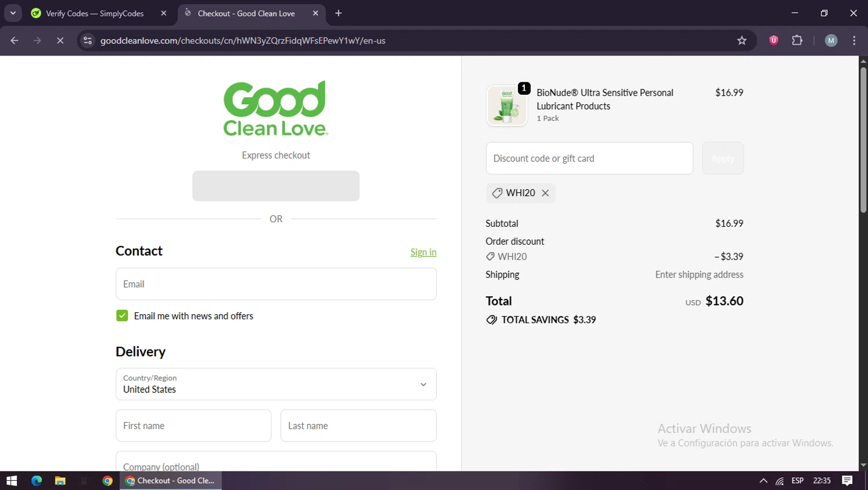Click the Apply discount button
Viewport: 868px width, 490px height.
[723, 159]
